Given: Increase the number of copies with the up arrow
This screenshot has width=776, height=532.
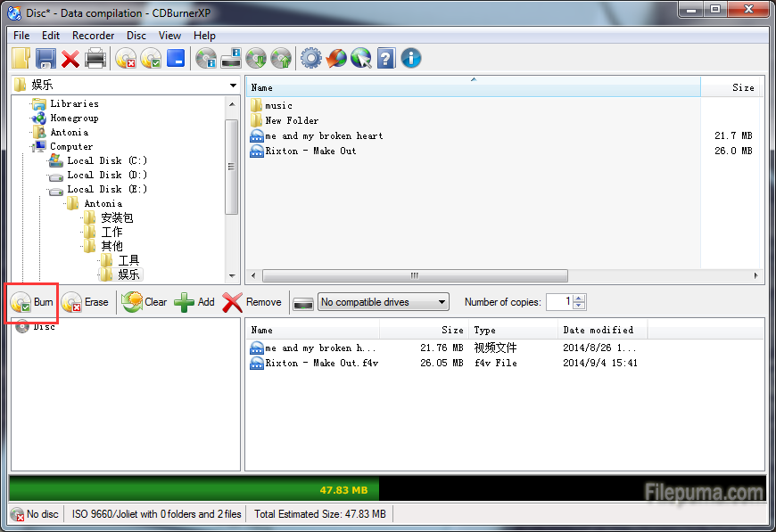Looking at the screenshot, I should pos(580,298).
